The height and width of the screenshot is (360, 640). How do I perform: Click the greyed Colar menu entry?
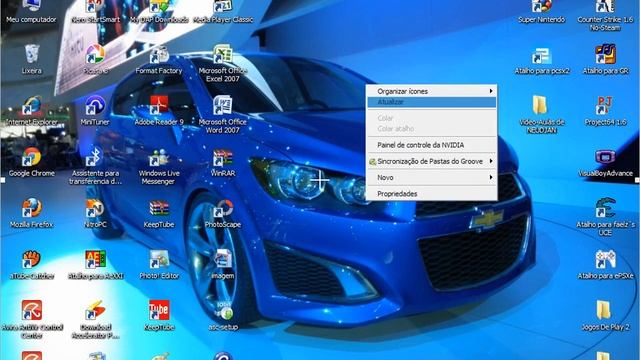pyautogui.click(x=431, y=118)
